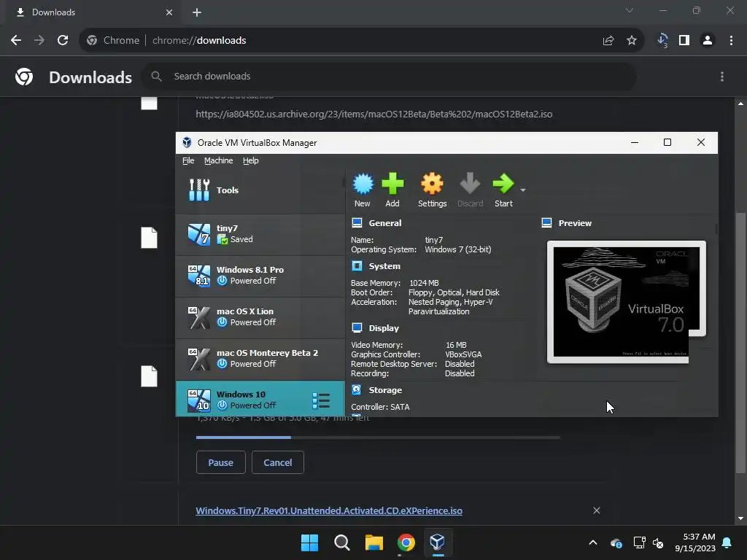Click the Downloads page vertical scrollbar
Viewport: 747px width, 560px height.
tap(740, 343)
